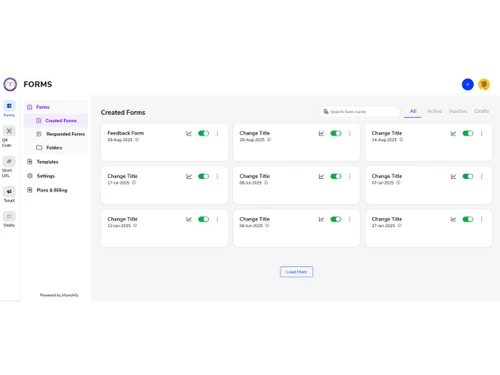Toggle the 27-Jan-2025 form switch

[x=468, y=219]
